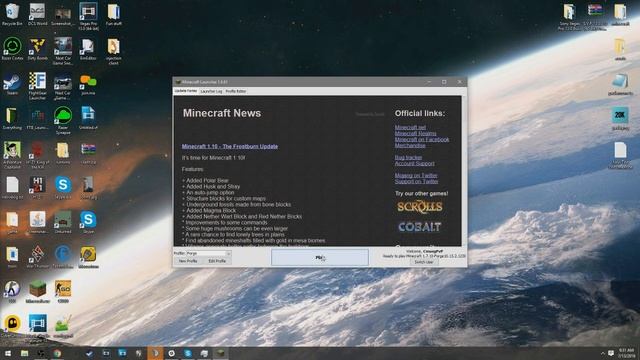Click the New Profile button
The height and width of the screenshot is (360, 640).
(188, 261)
